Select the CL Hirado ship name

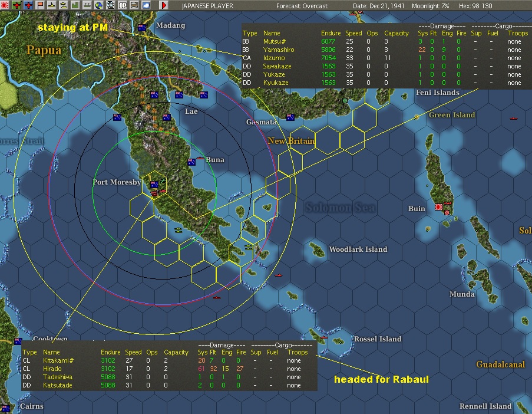(52, 369)
